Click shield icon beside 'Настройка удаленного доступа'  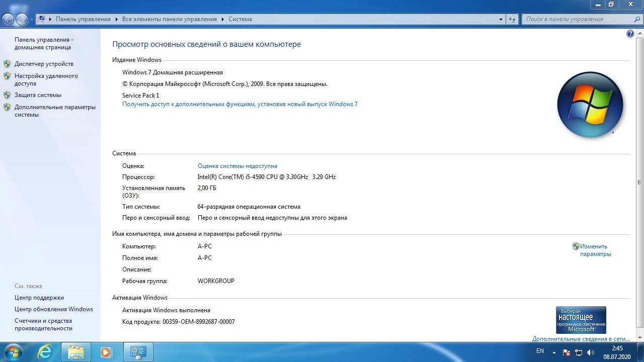(x=7, y=76)
